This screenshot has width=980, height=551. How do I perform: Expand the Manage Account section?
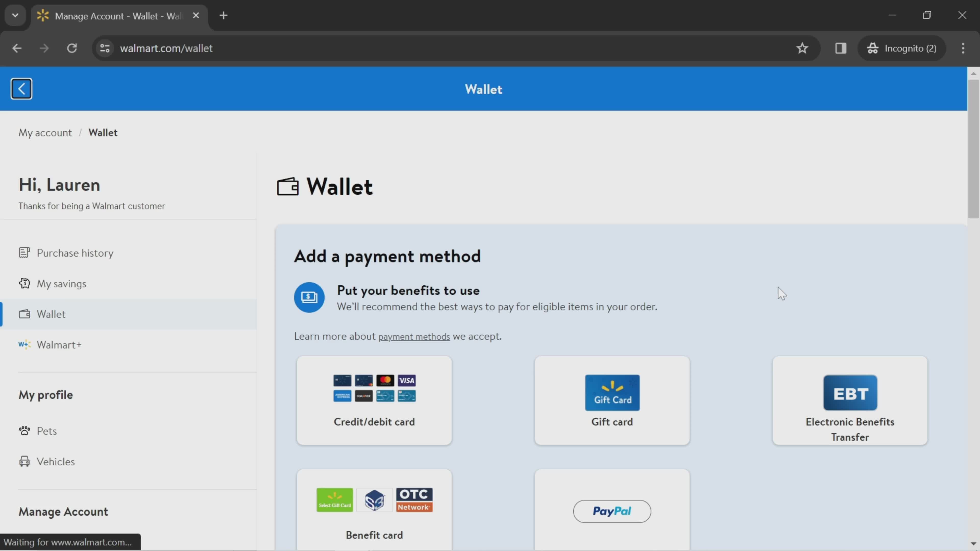63,511
